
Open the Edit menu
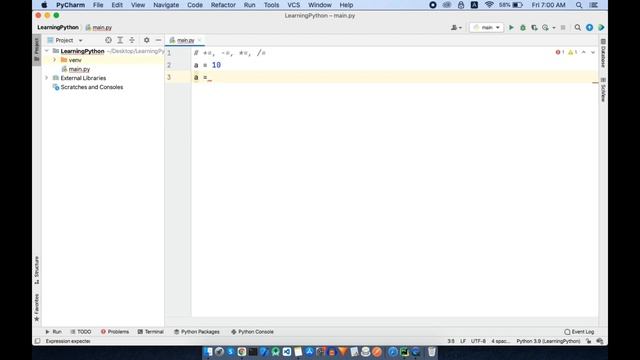[117, 5]
